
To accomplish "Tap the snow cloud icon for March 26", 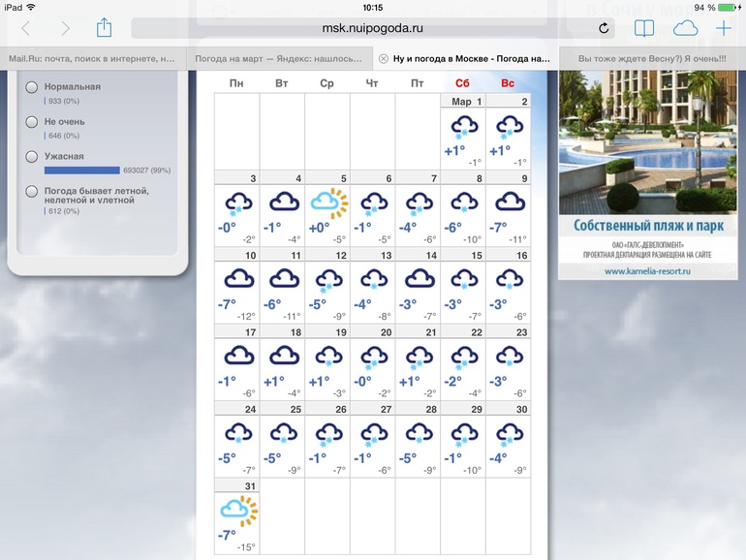I will pyautogui.click(x=328, y=435).
